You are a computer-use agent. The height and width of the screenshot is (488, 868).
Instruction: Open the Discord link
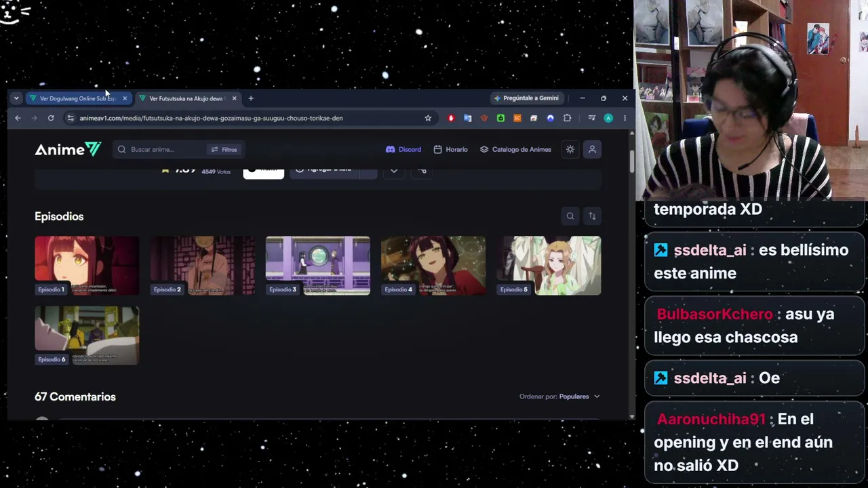(403, 149)
